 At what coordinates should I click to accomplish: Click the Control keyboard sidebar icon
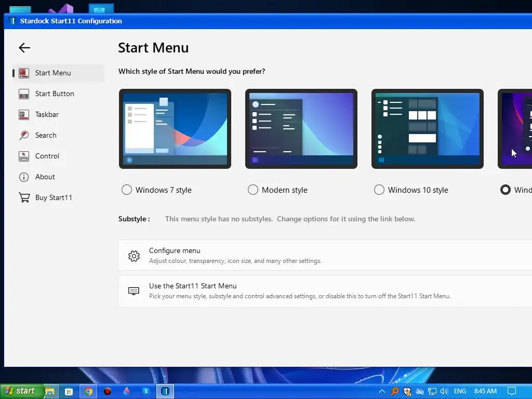[24, 156]
